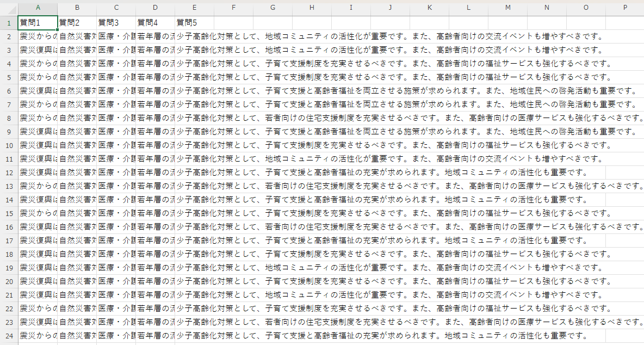This screenshot has height=345, width=644.
Task: Select row 24 header
Action: tap(9, 335)
